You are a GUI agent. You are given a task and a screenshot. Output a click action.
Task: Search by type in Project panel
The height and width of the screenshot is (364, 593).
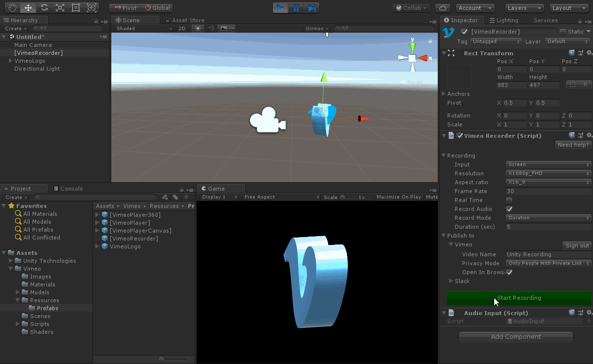point(166,197)
